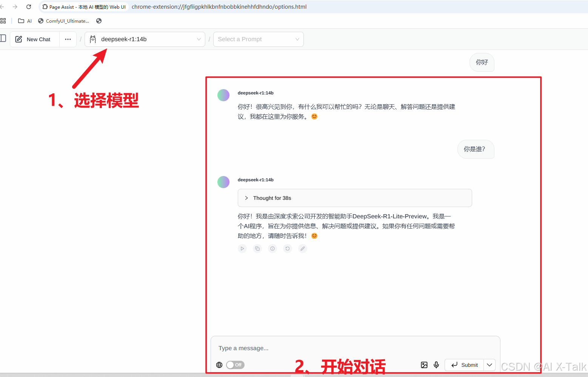Start a New Chat
The width and height of the screenshot is (588, 377).
click(35, 39)
